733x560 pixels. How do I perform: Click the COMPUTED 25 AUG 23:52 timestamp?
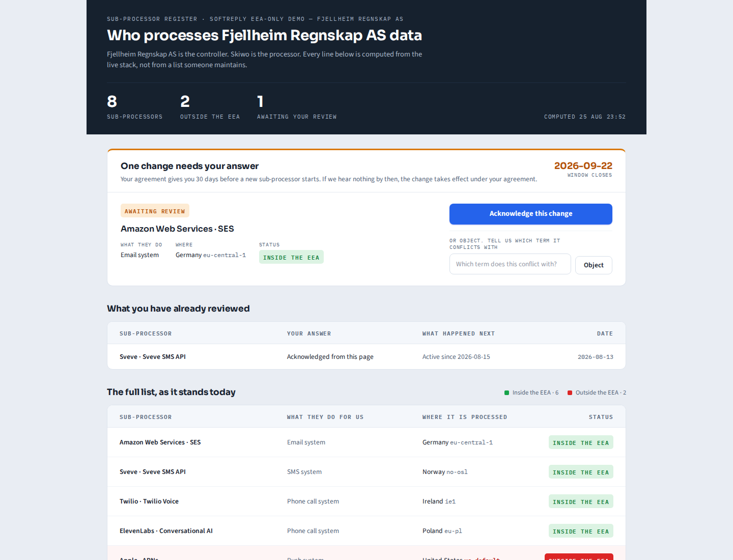point(585,117)
